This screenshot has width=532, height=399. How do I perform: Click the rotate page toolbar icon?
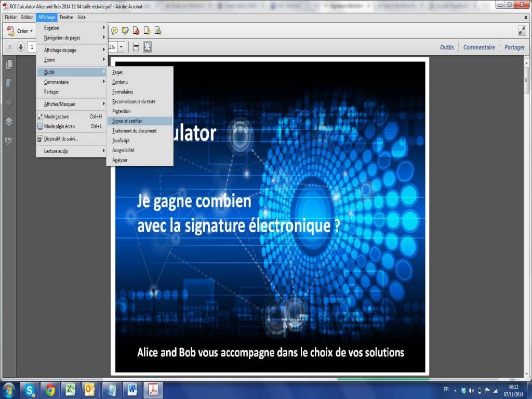147,31
